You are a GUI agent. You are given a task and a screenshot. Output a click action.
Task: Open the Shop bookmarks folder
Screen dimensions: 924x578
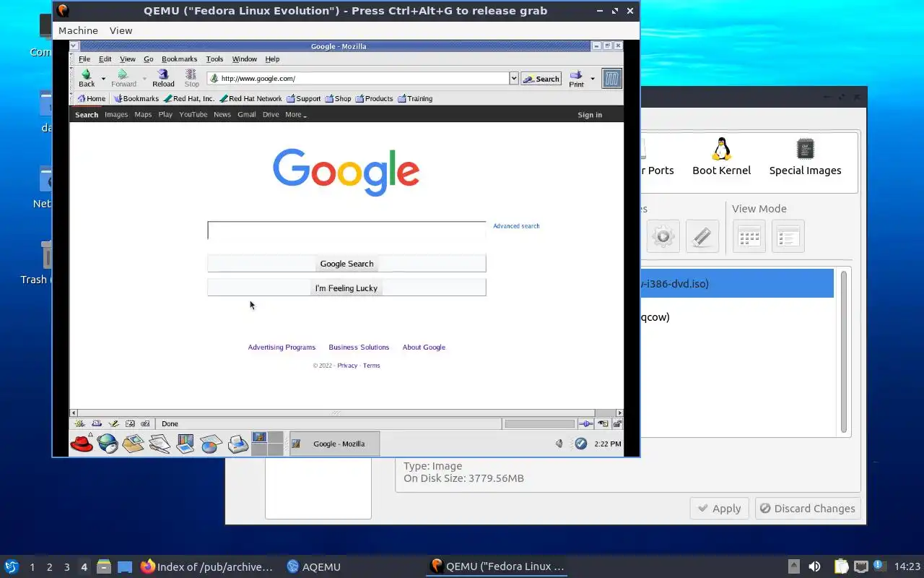(x=338, y=98)
